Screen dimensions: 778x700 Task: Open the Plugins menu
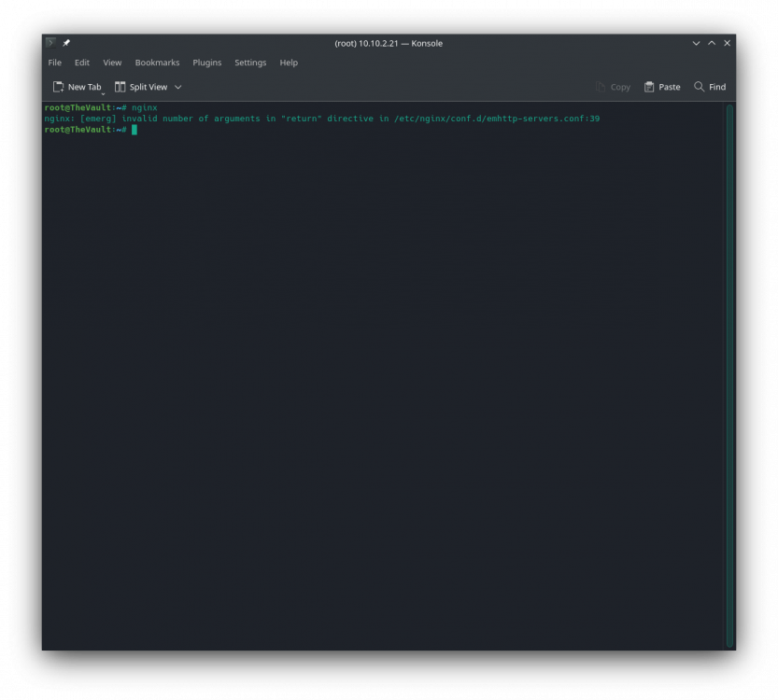[207, 63]
